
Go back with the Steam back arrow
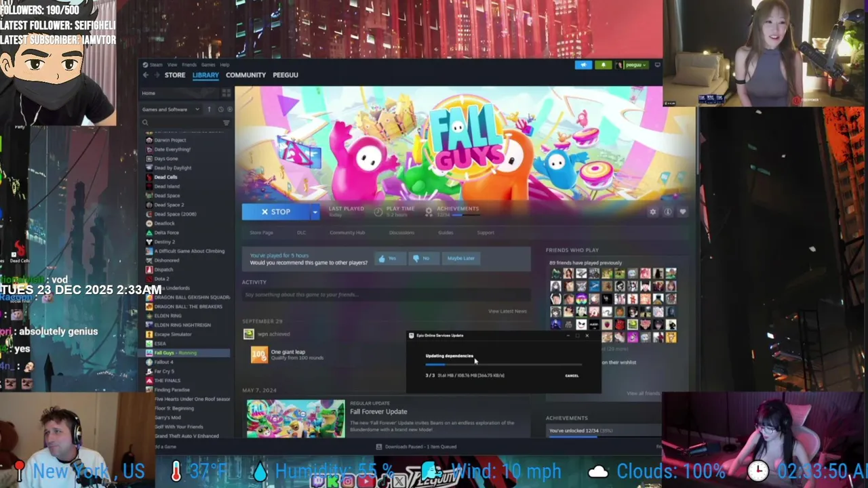click(145, 75)
